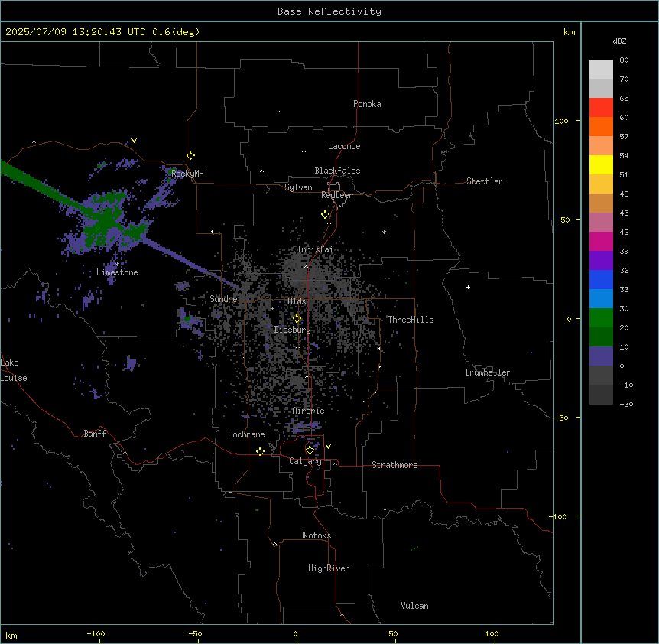The width and height of the screenshot is (659, 644).
Task: Click the ThreeHills label
Action: pyautogui.click(x=411, y=320)
